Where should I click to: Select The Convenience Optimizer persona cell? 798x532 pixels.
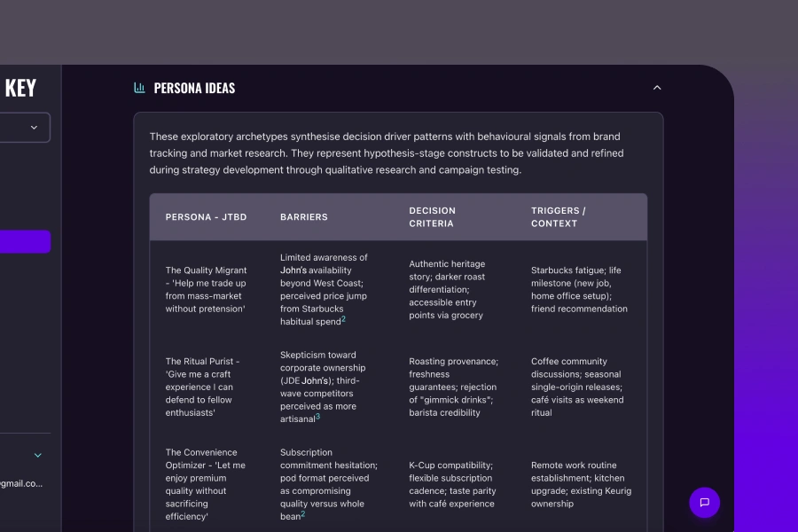point(205,484)
